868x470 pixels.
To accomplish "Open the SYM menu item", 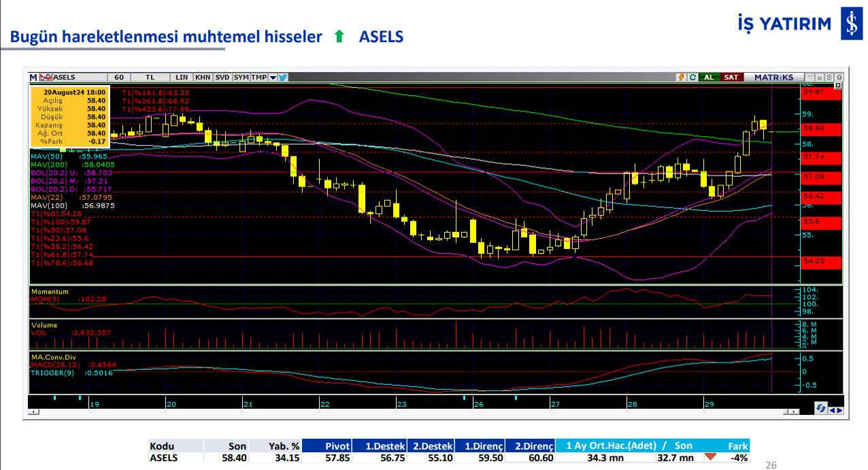I will click(241, 78).
